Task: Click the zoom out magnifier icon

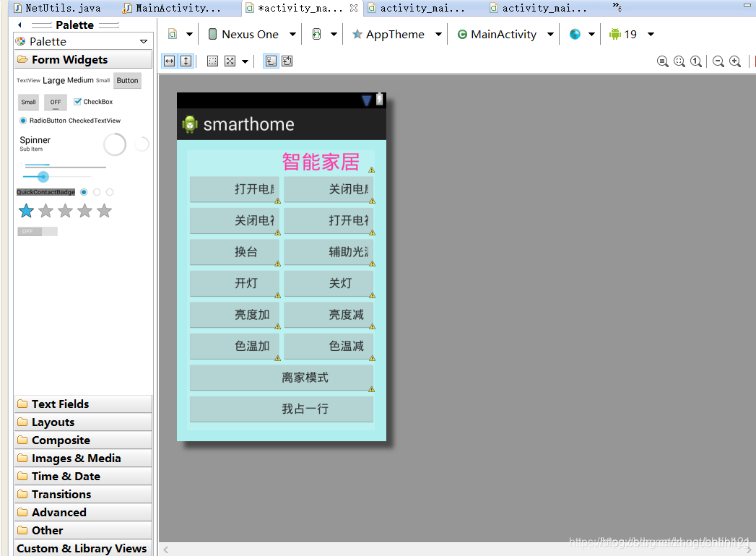Action: pos(718,61)
